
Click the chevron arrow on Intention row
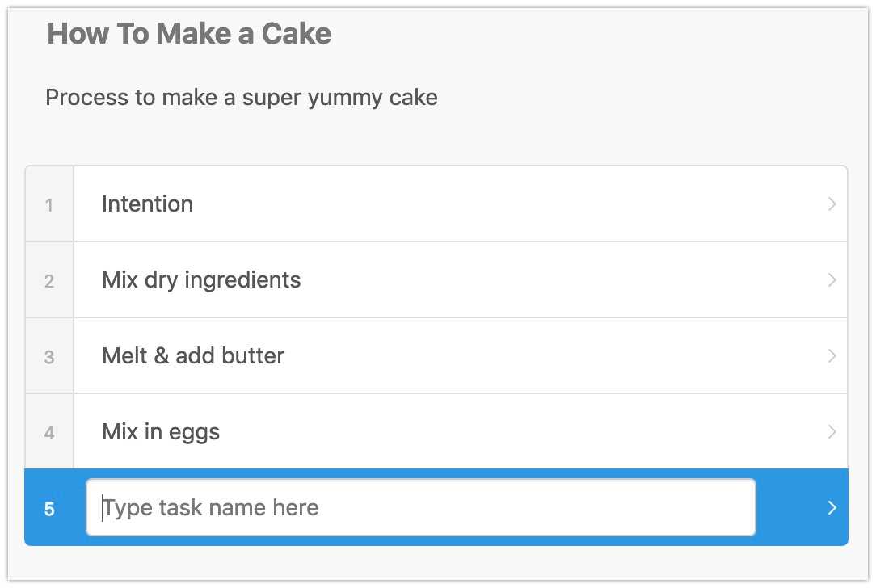pos(832,204)
